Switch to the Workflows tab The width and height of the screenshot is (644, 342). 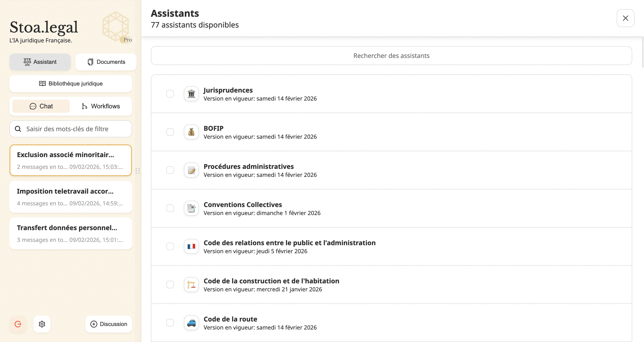click(x=101, y=106)
